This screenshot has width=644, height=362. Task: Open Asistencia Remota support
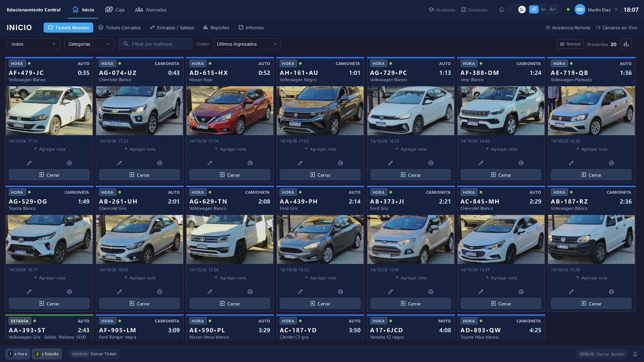click(x=568, y=28)
